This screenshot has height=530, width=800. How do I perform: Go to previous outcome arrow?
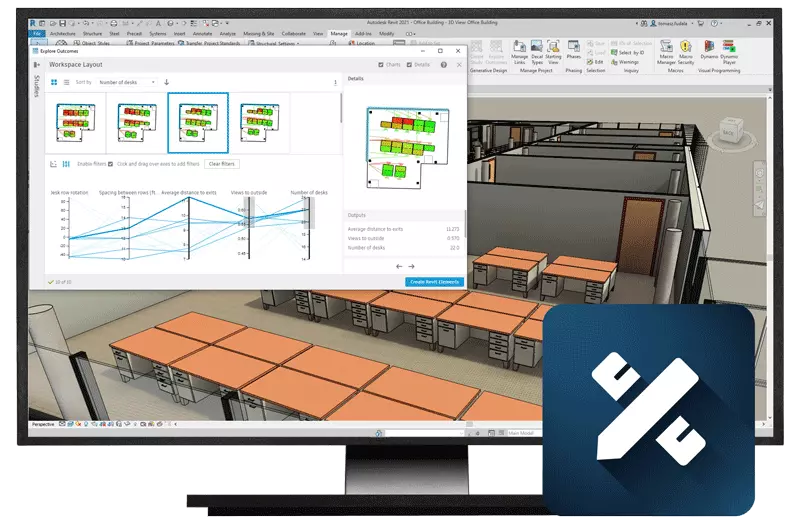tap(399, 266)
